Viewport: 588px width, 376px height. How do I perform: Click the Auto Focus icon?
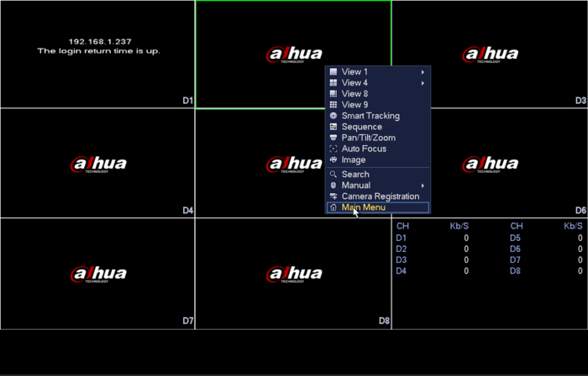333,149
